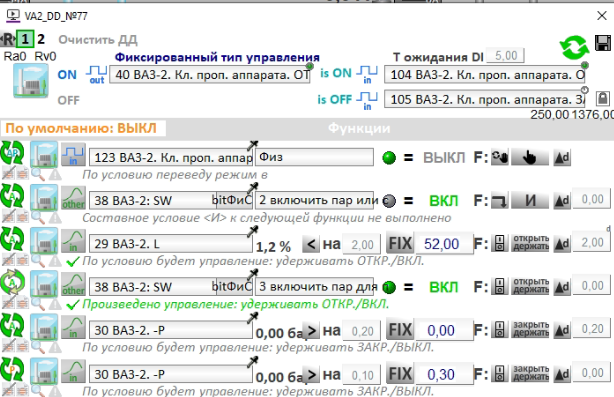Toggle the ON output state label
The width and height of the screenshot is (614, 397).
pyautogui.click(x=67, y=75)
